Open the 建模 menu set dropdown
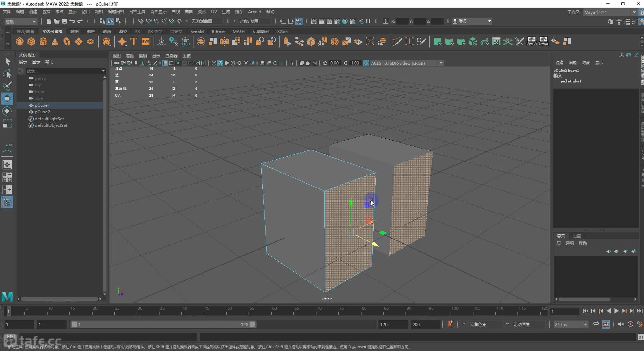Image resolution: width=644 pixels, height=351 pixels. pos(20,21)
